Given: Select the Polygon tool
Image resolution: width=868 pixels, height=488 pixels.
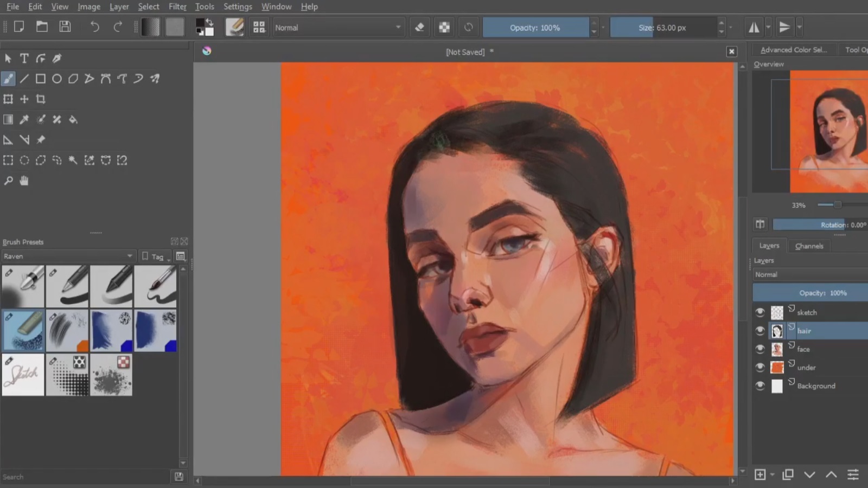Looking at the screenshot, I should [x=73, y=79].
